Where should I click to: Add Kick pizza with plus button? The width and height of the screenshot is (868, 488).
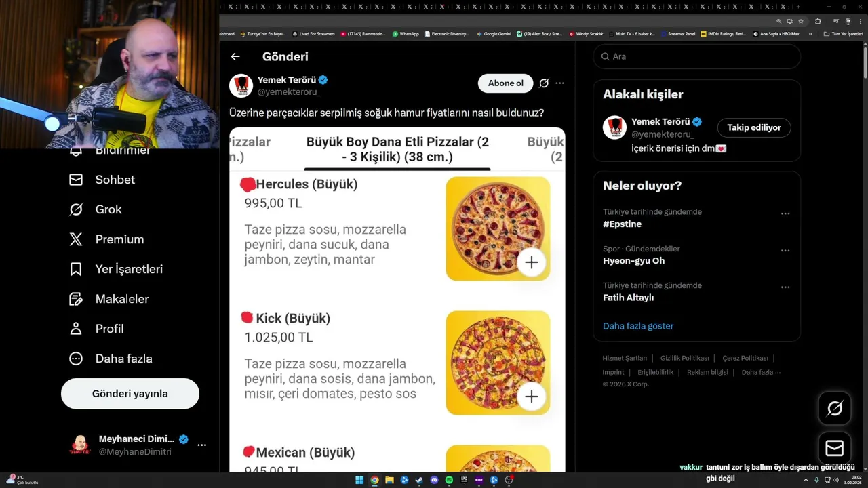[532, 396]
